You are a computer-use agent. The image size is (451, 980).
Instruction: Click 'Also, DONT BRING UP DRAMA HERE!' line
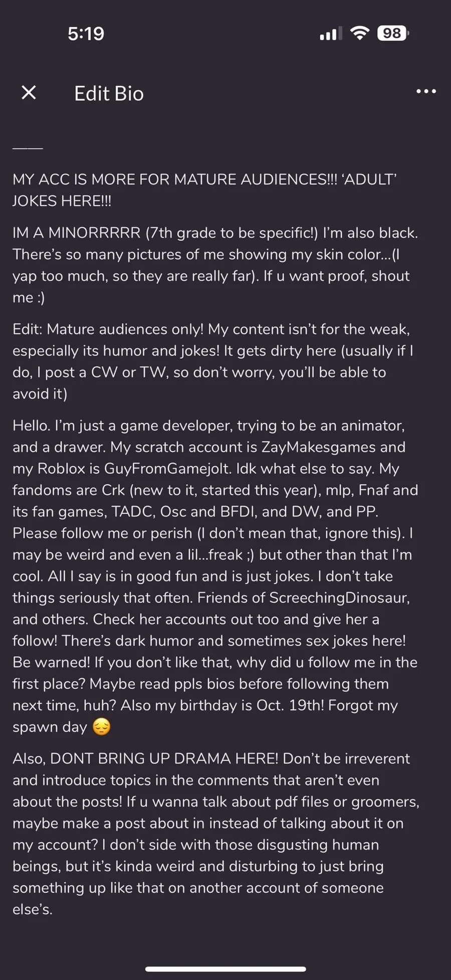click(145, 758)
